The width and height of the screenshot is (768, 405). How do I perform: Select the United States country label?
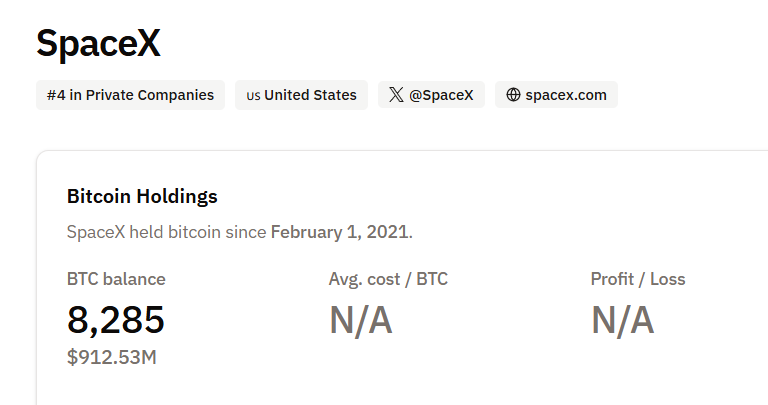tap(310, 95)
